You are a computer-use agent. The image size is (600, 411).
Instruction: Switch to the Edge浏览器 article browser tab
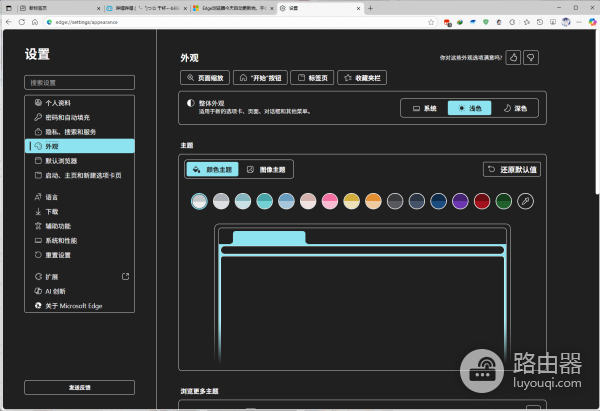click(233, 8)
